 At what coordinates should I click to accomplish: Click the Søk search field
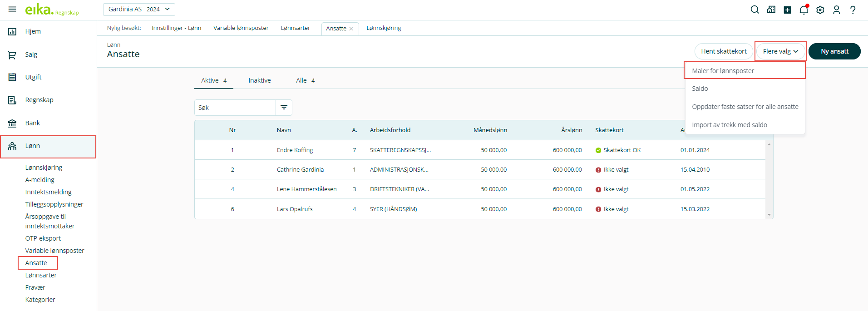point(235,108)
